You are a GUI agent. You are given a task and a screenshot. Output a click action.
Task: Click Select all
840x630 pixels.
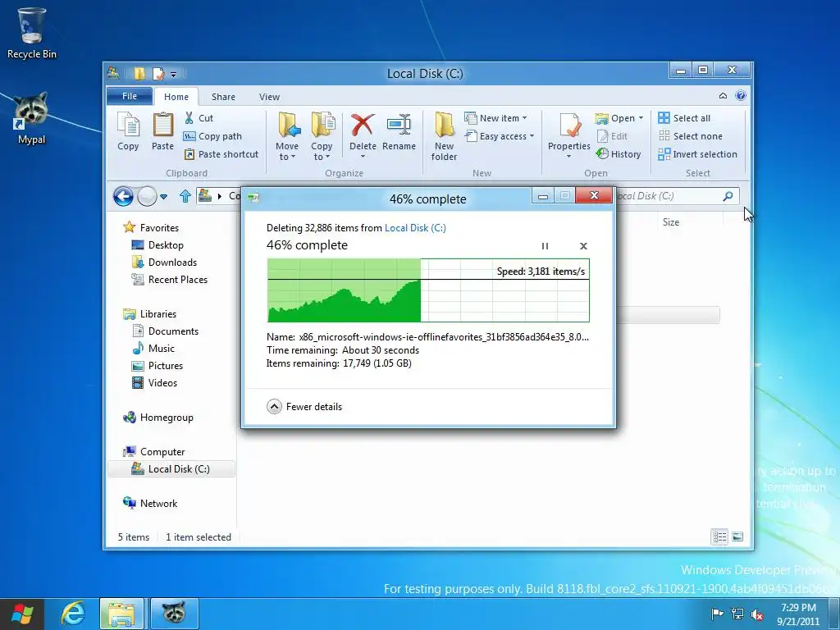click(x=684, y=118)
